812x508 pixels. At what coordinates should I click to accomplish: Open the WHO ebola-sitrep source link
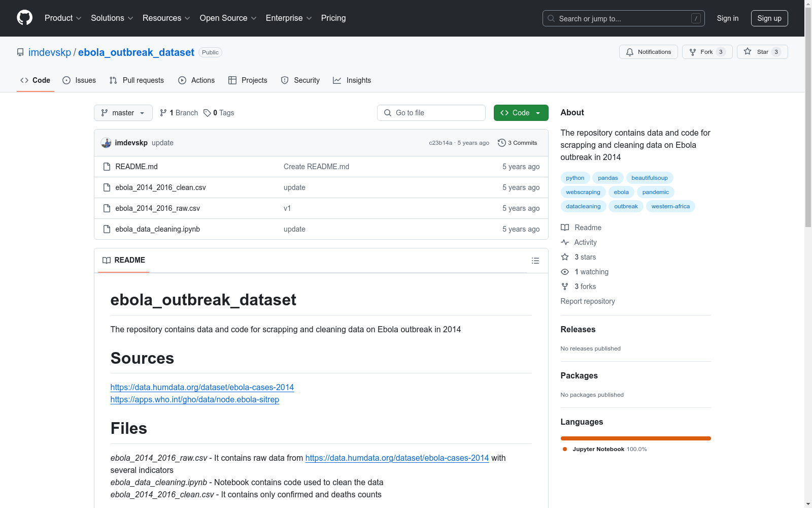point(195,399)
